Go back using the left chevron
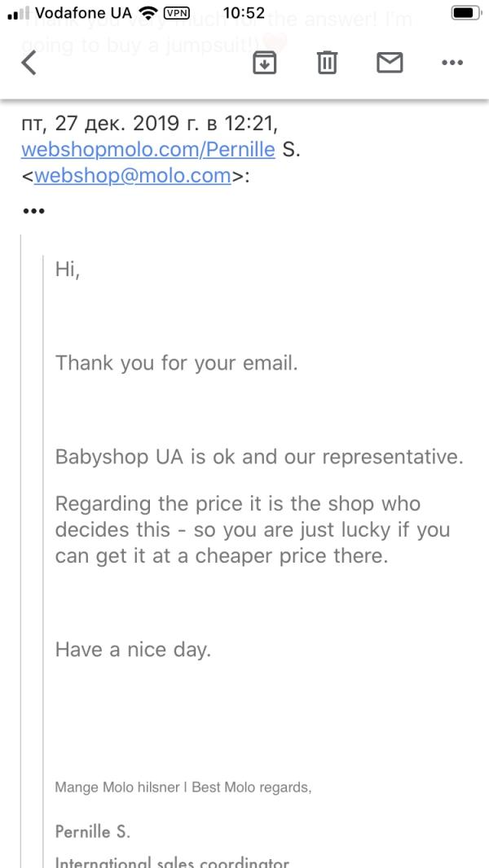This screenshot has height=868, width=489. click(29, 62)
